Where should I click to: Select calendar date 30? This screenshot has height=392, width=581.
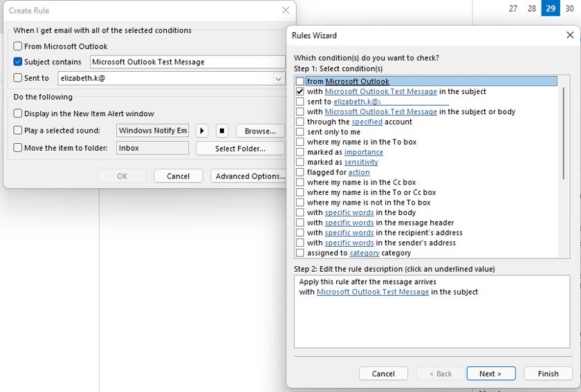(569, 8)
